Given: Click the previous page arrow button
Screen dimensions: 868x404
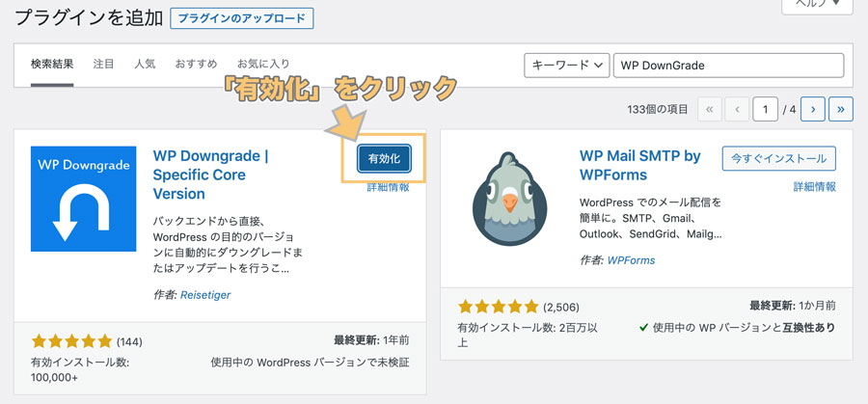Looking at the screenshot, I should pyautogui.click(x=738, y=110).
